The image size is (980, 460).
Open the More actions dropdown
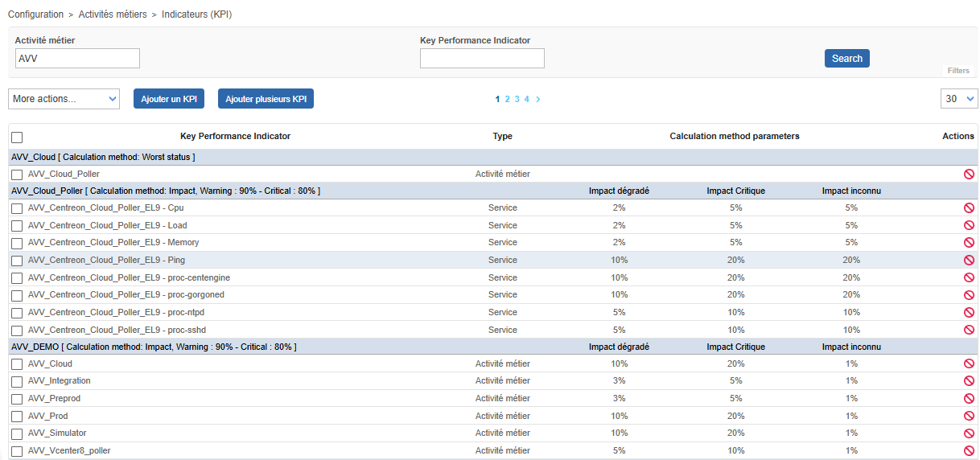point(64,99)
